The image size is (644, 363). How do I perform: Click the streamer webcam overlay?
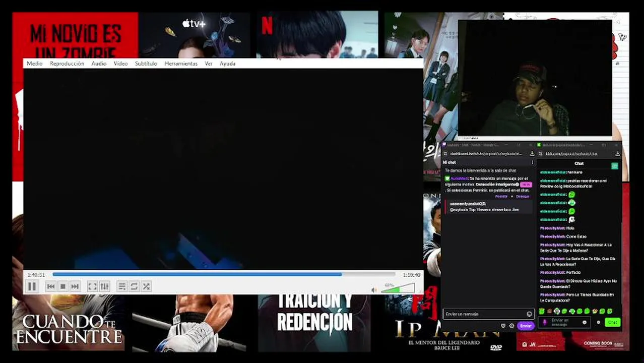535,78
